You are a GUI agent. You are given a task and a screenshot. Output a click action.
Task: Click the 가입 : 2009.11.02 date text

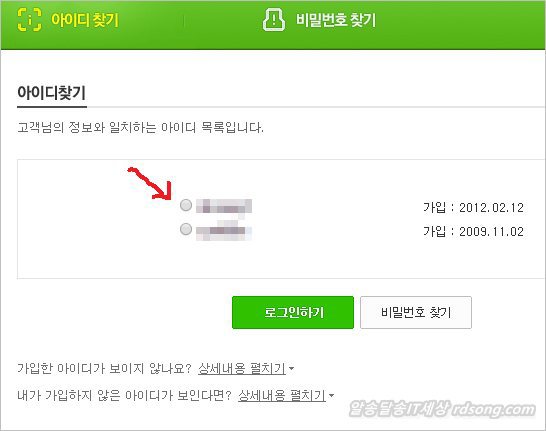pyautogui.click(x=473, y=232)
